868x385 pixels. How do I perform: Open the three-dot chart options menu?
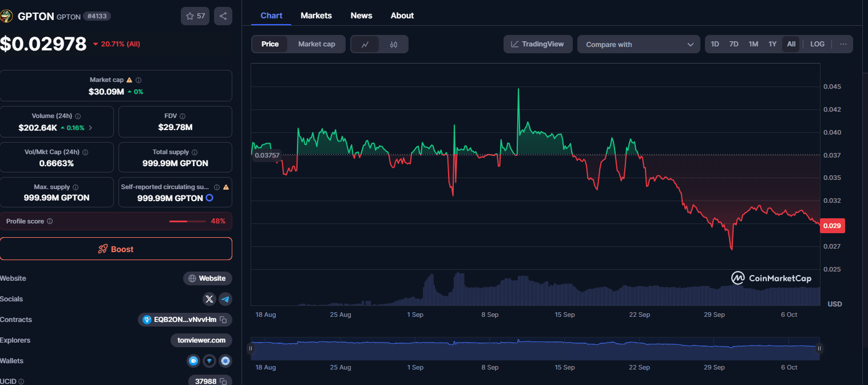click(x=843, y=44)
